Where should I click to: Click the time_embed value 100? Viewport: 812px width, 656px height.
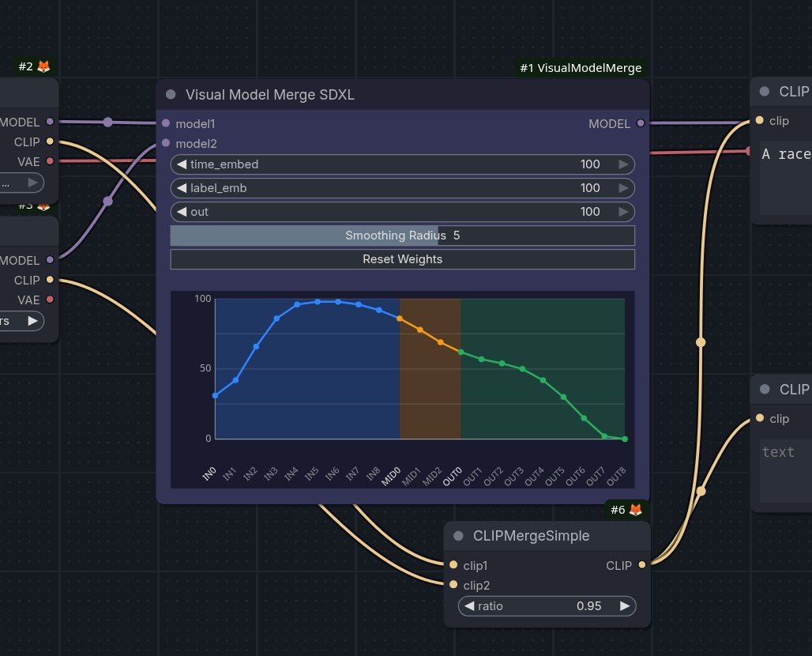[x=590, y=164]
